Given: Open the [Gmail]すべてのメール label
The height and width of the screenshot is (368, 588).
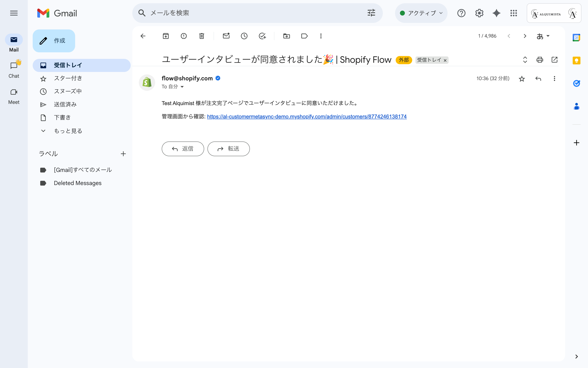Looking at the screenshot, I should pyautogui.click(x=82, y=170).
